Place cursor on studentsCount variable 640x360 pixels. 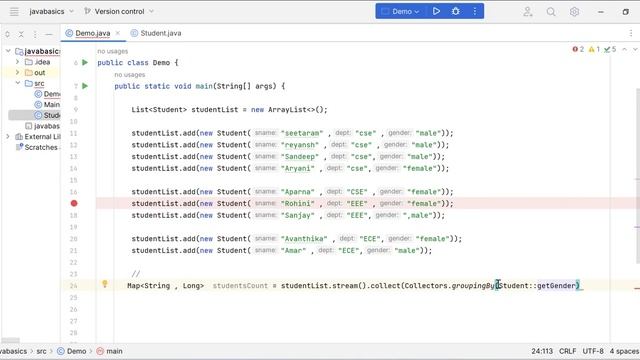tap(240, 286)
